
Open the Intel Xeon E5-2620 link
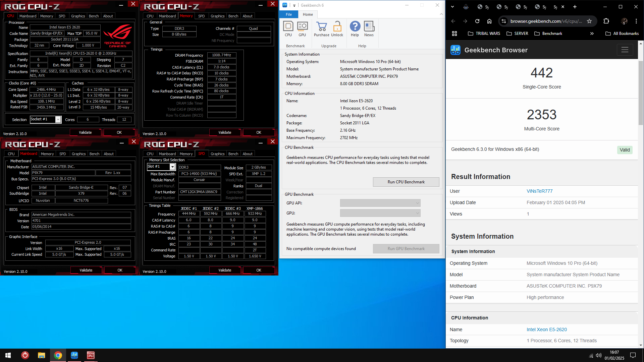(547, 329)
